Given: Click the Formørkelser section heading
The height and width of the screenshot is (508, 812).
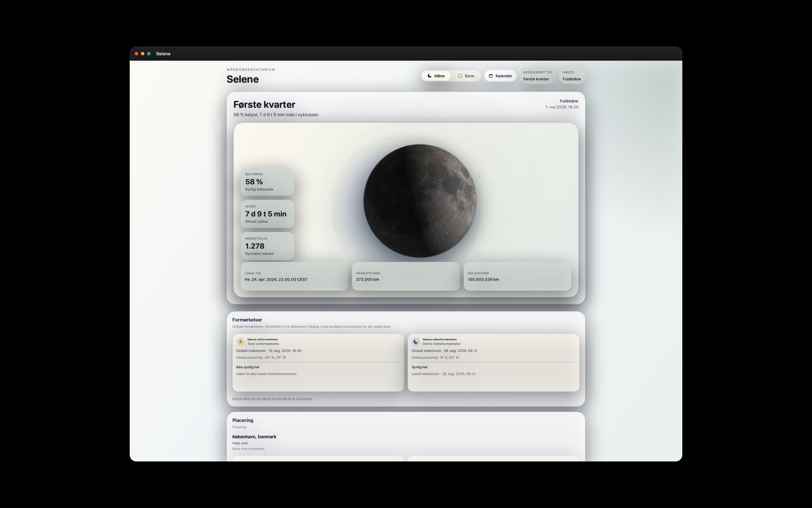Looking at the screenshot, I should [x=247, y=320].
